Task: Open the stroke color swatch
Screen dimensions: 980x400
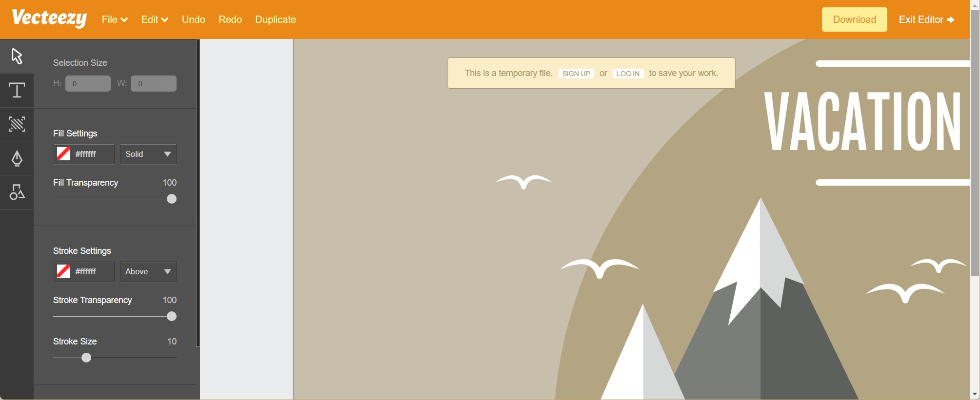Action: click(x=63, y=271)
